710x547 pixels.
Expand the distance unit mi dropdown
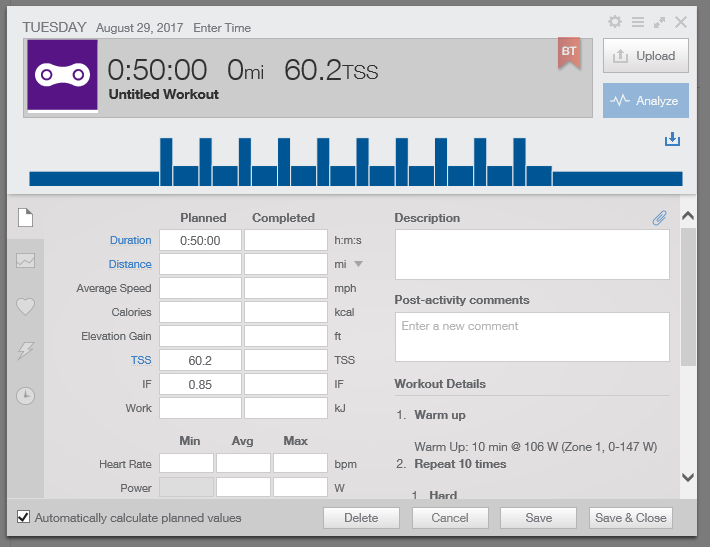(358, 264)
